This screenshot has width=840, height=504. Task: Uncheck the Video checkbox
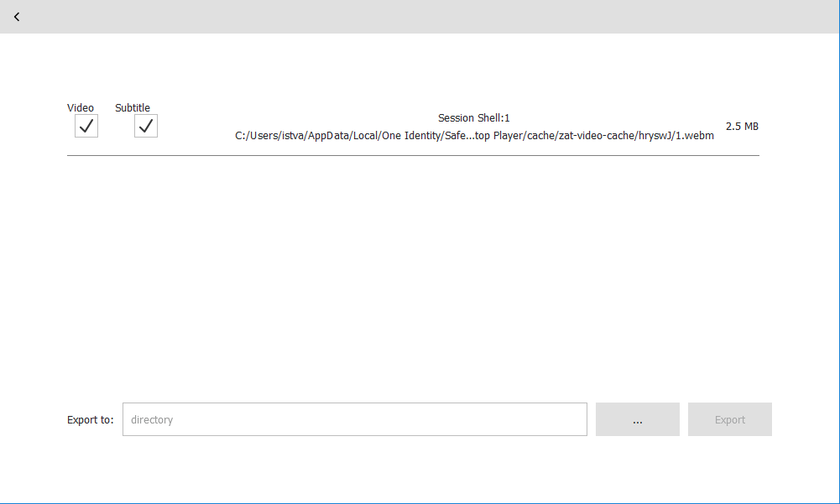pyautogui.click(x=86, y=126)
